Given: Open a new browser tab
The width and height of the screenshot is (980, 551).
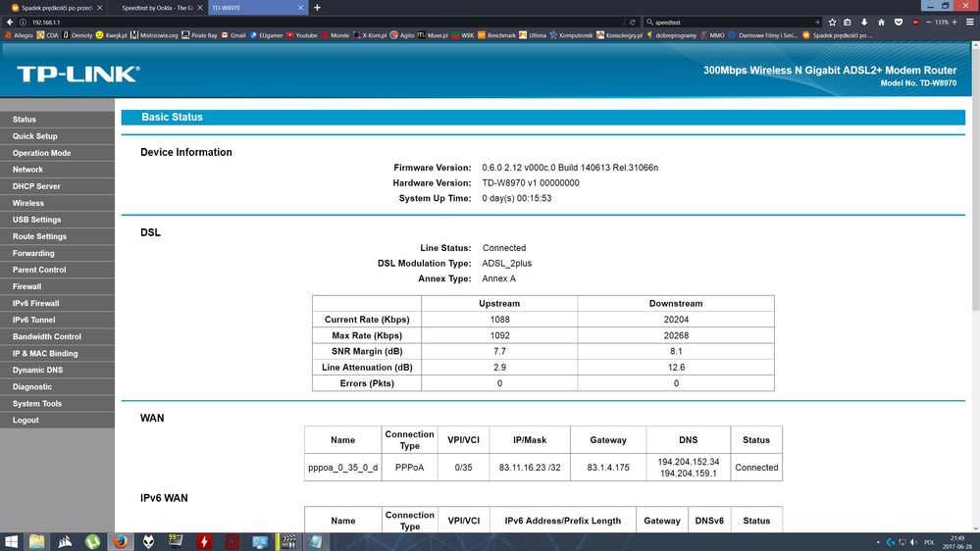Looking at the screenshot, I should (x=317, y=7).
